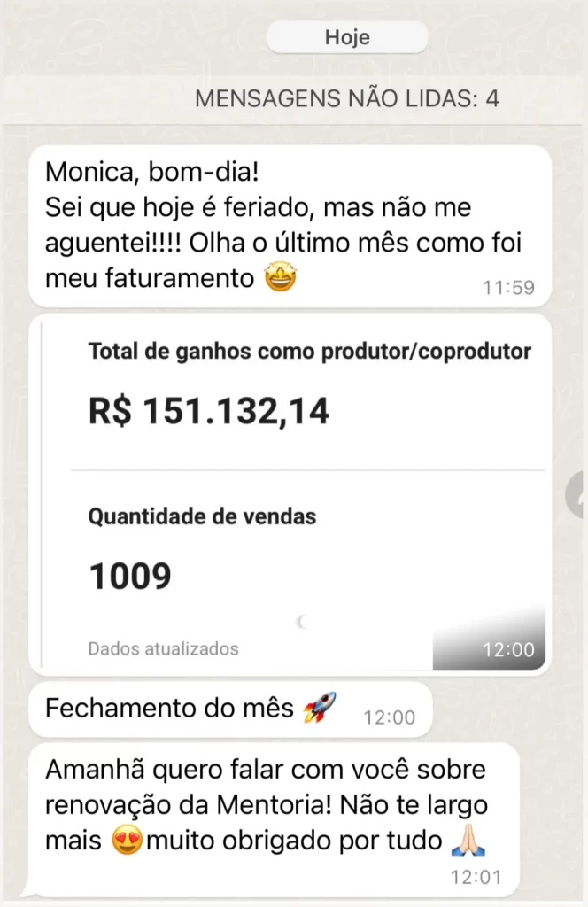Tap the R$ 151.132,14 amount
588x907 pixels.
209,411
